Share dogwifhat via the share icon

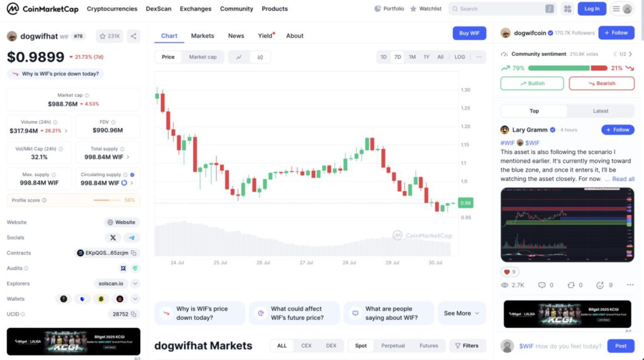coord(133,36)
